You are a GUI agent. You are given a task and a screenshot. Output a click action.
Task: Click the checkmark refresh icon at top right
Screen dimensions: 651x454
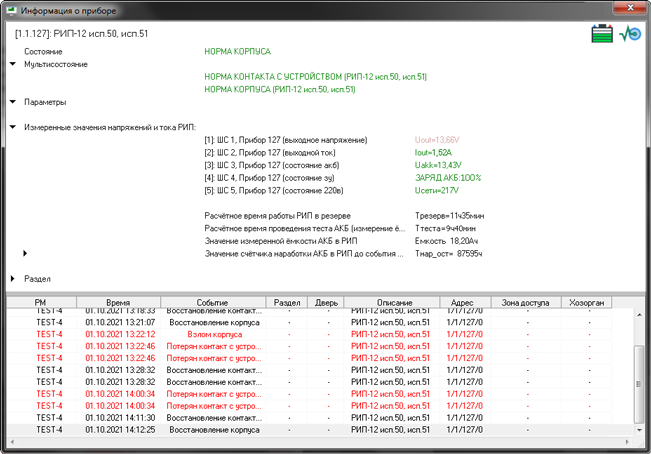[629, 35]
